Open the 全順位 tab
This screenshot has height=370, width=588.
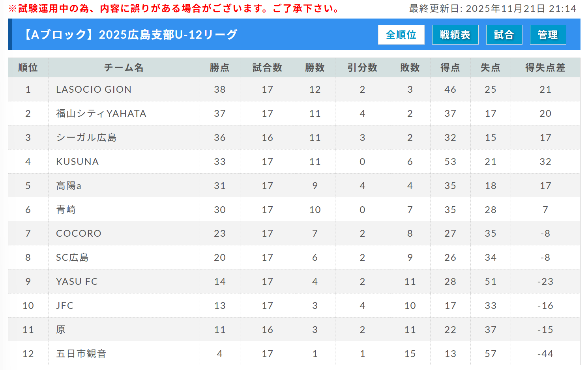coord(401,35)
